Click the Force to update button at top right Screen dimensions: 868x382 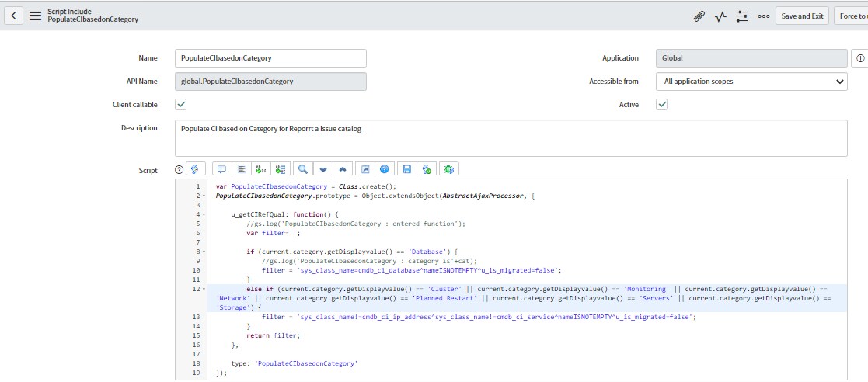click(x=852, y=16)
